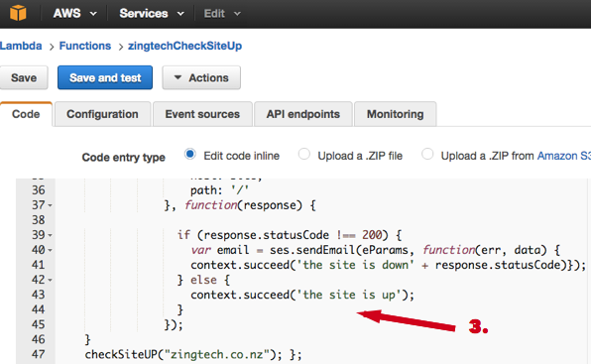591x364 pixels.
Task: Click line number 38 in gutter
Action: (x=38, y=220)
